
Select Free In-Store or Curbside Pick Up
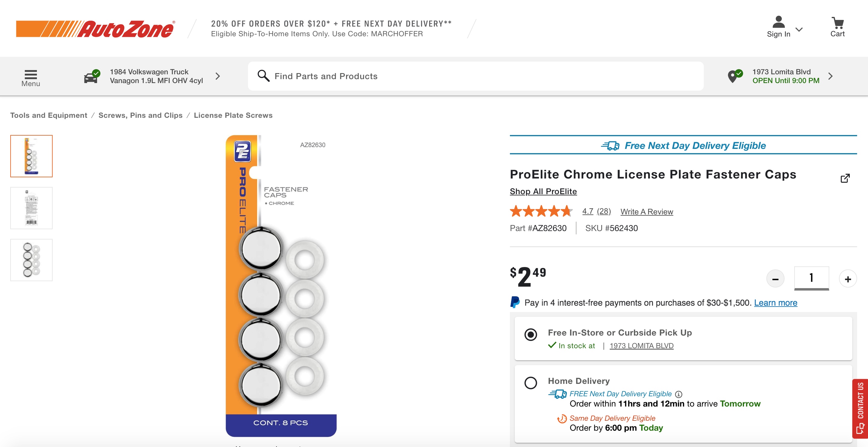tap(531, 334)
